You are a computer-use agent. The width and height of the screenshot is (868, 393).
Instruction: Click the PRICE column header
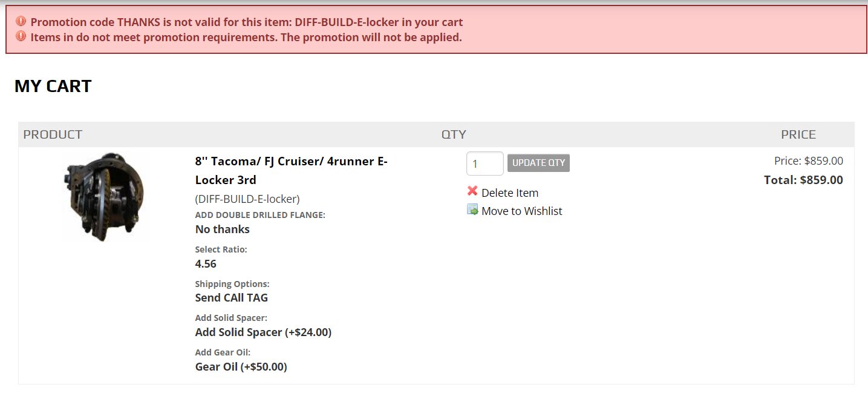coord(798,134)
